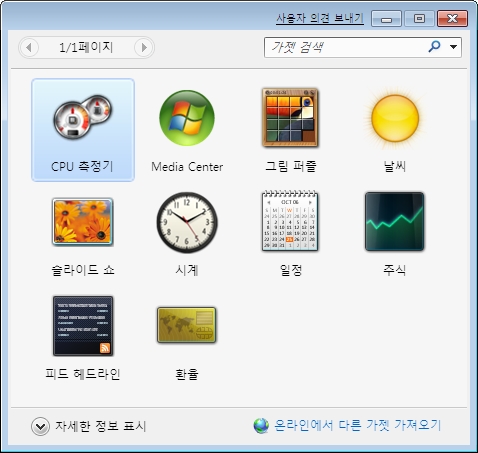
Task: Select the CPU 측정기 gadget icon
Action: click(83, 117)
